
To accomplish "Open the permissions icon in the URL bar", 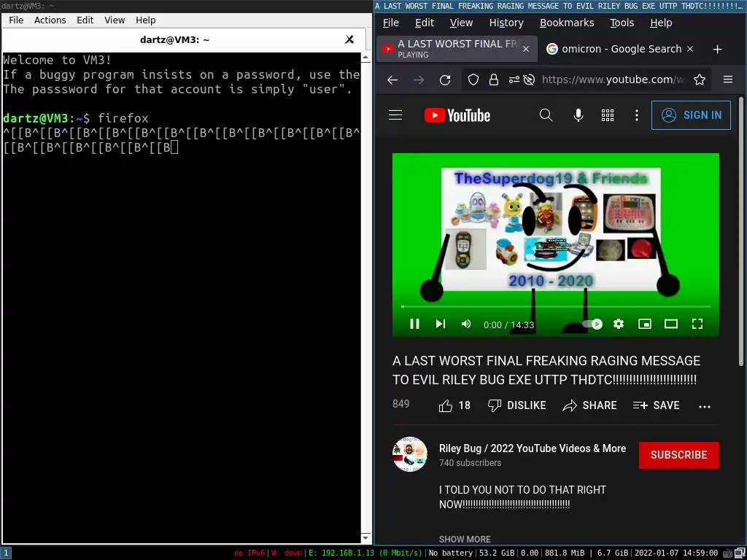I will [x=514, y=79].
